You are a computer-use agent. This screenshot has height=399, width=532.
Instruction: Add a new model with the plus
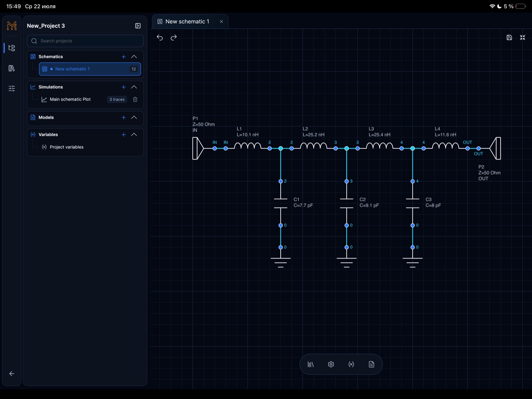[124, 117]
